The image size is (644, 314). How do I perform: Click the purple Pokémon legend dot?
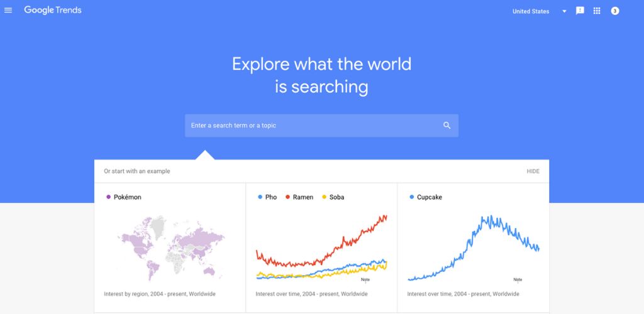coord(108,197)
